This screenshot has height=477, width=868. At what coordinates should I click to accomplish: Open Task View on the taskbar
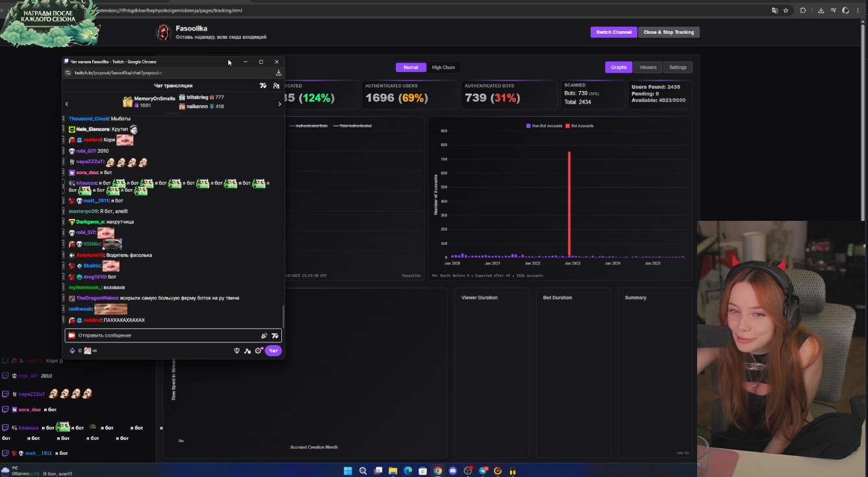pyautogui.click(x=377, y=471)
